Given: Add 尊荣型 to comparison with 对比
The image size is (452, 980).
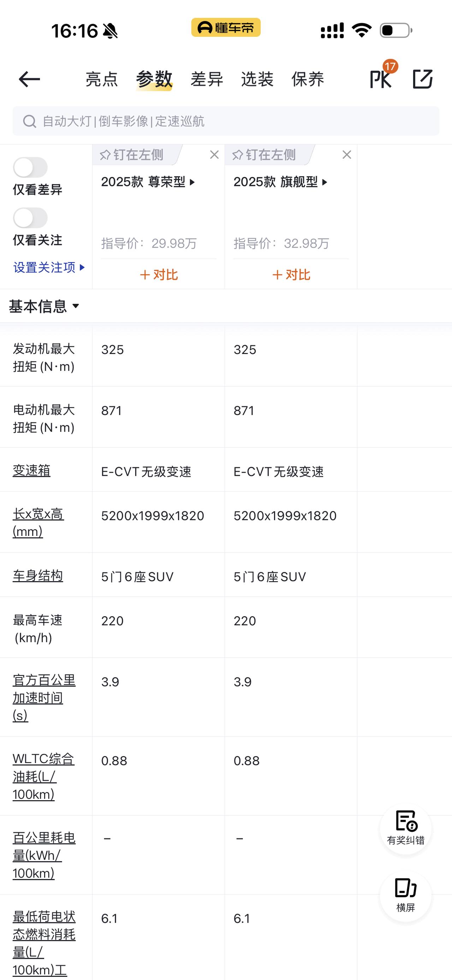Looking at the screenshot, I should (x=159, y=274).
